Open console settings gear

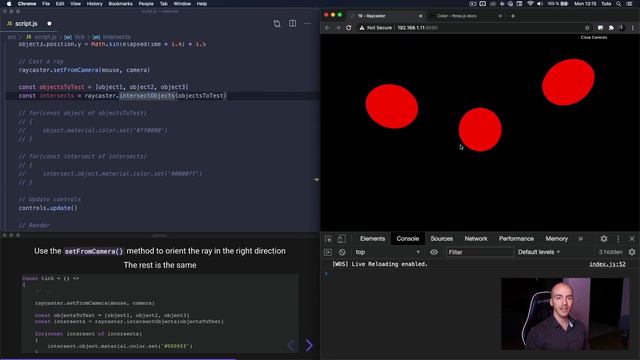632,252
